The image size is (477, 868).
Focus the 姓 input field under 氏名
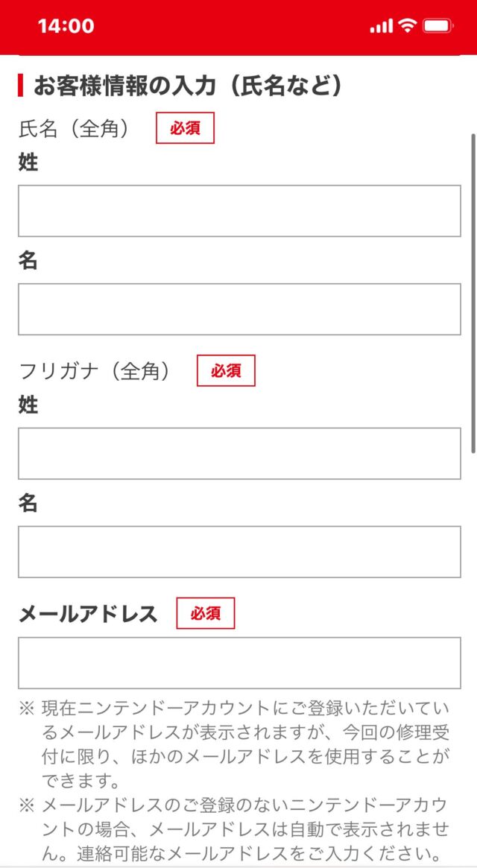pyautogui.click(x=239, y=211)
